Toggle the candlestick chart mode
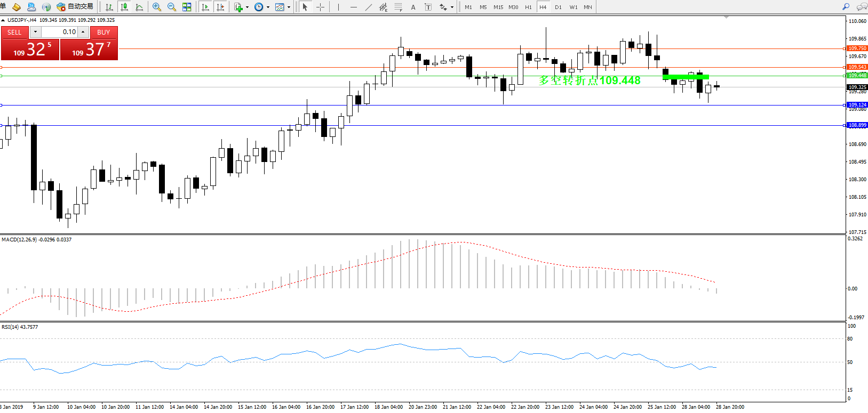The image size is (868, 413). point(124,7)
